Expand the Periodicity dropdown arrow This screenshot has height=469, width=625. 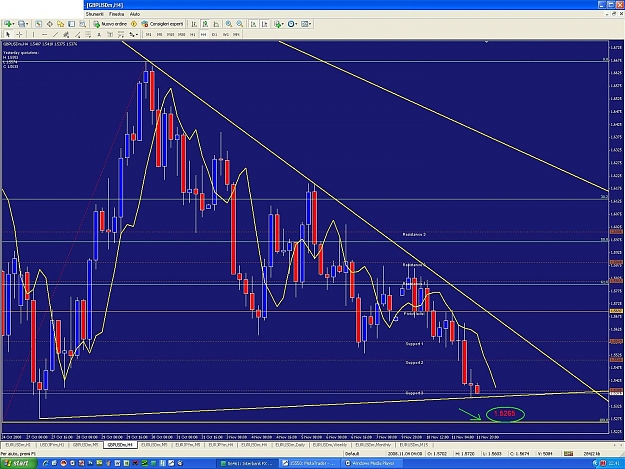tap(297, 24)
